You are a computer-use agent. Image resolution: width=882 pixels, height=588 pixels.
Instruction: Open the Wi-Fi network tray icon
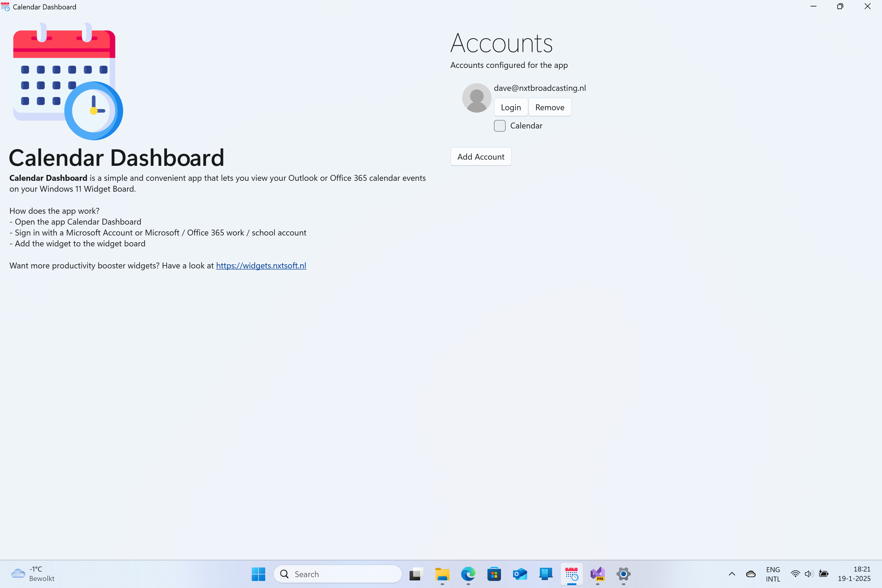coord(795,574)
